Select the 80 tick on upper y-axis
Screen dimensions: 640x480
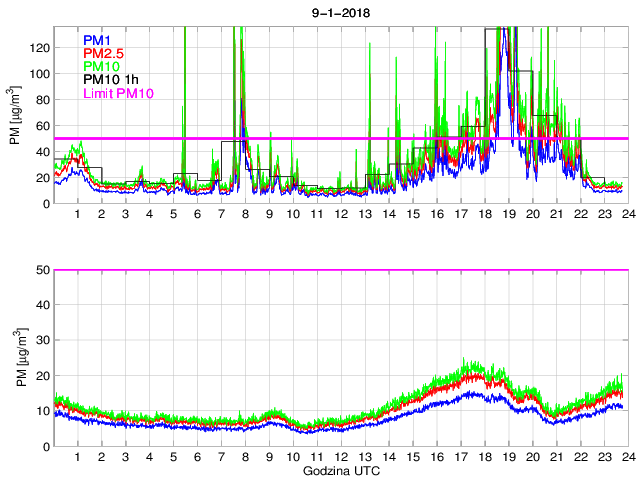[x=42, y=100]
